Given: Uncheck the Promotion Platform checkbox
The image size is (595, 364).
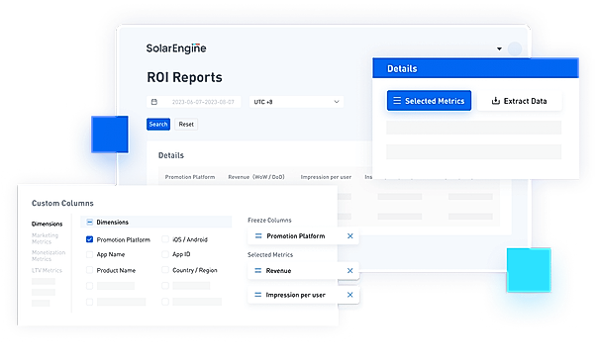Looking at the screenshot, I should point(89,239).
